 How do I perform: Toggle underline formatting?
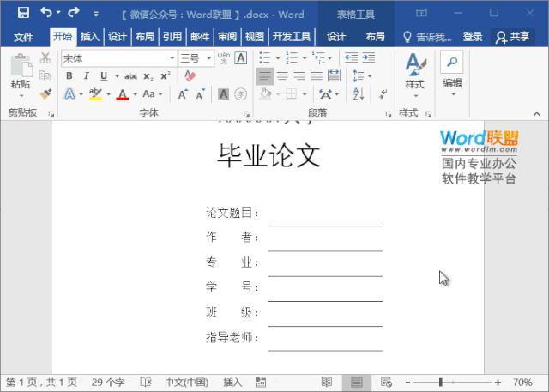pyautogui.click(x=104, y=76)
